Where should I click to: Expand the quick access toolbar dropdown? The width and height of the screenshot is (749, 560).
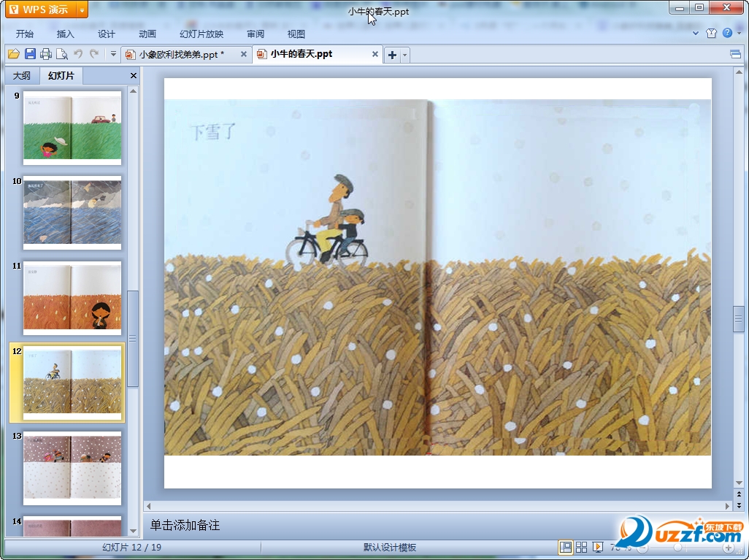click(x=113, y=54)
